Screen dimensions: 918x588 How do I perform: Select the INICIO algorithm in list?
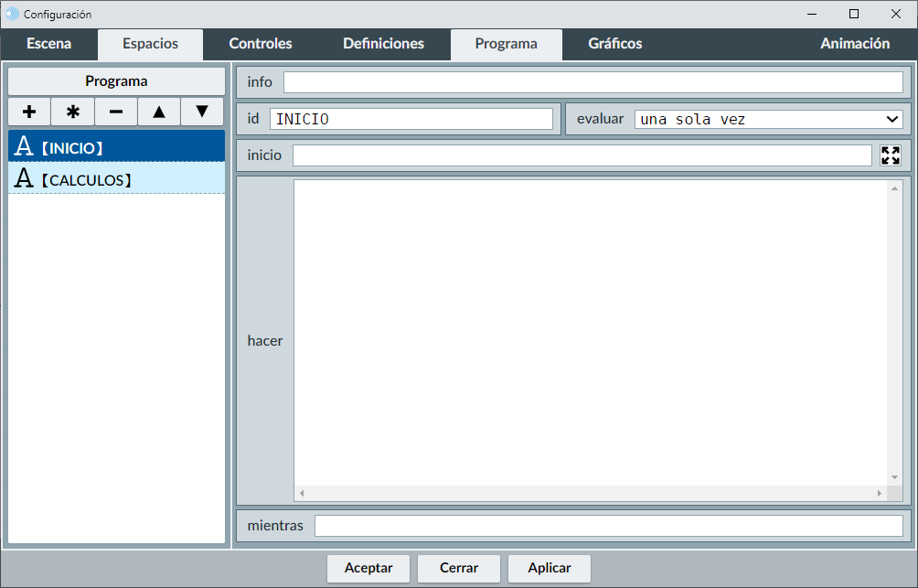pos(116,146)
